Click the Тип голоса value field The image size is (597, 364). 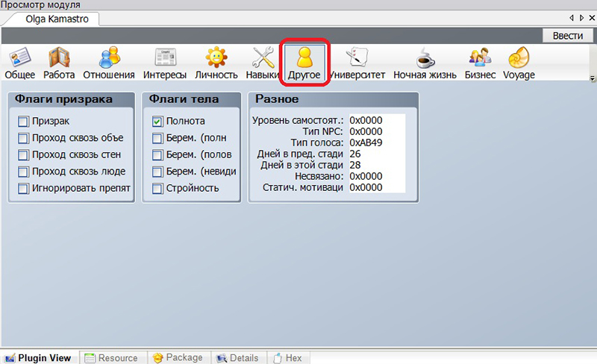click(x=375, y=142)
